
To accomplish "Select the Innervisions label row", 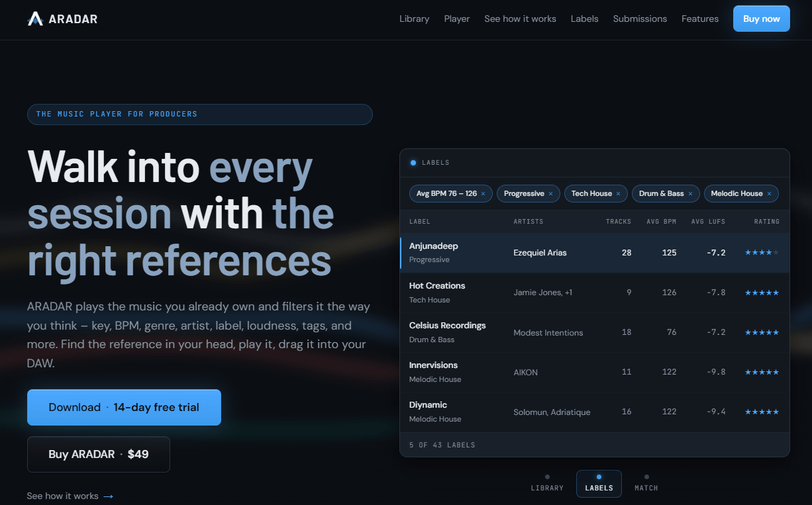I will [595, 372].
